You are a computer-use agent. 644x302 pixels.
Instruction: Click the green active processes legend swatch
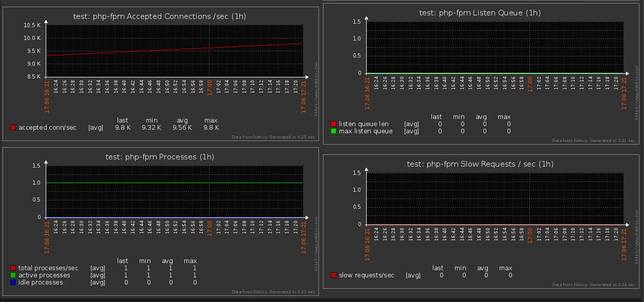[13, 275]
